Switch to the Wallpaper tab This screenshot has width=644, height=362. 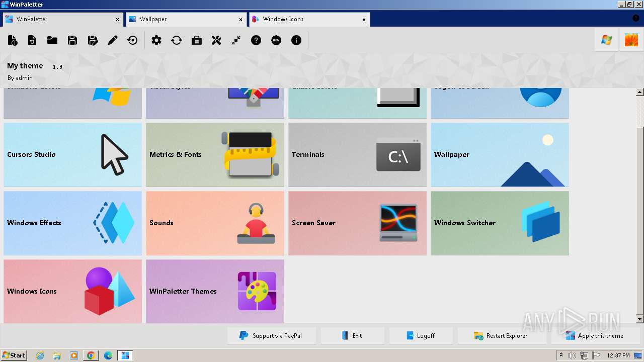(x=185, y=19)
